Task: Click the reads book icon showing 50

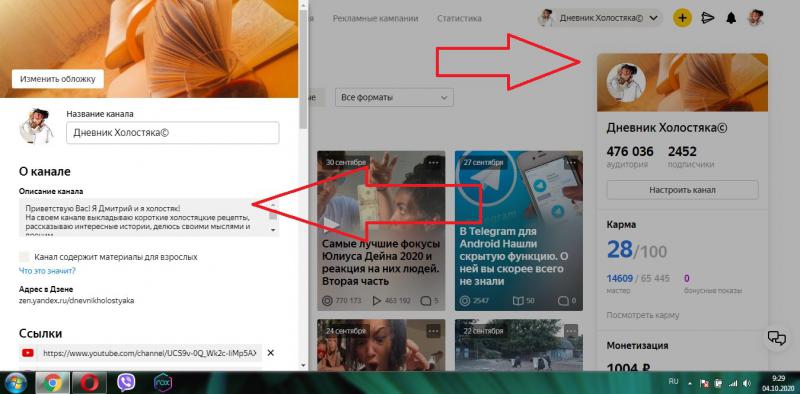Action: pos(518,301)
